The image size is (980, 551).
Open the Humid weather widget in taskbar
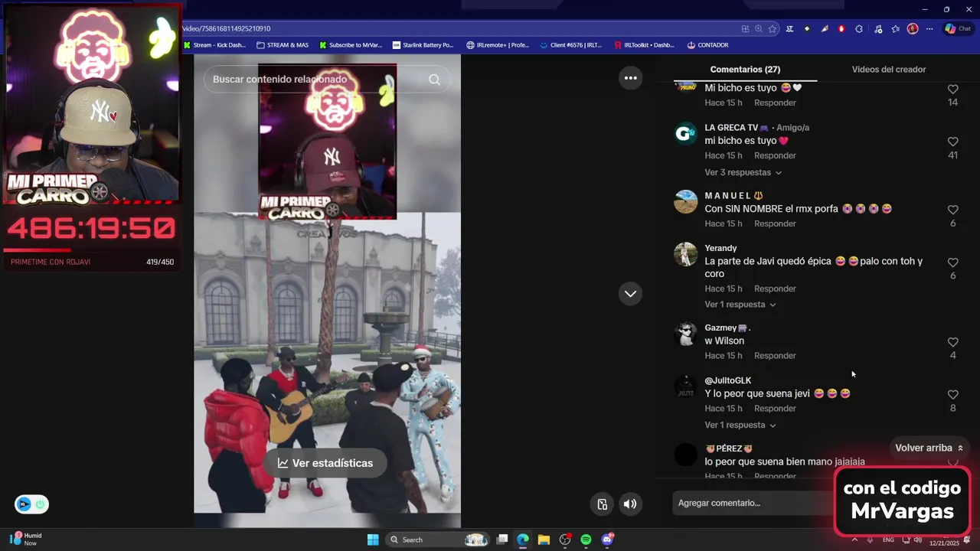(x=25, y=540)
